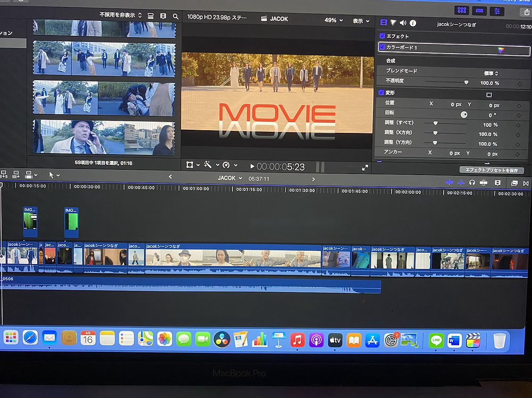Uncheck the エフェクト checkbox

coord(383,36)
